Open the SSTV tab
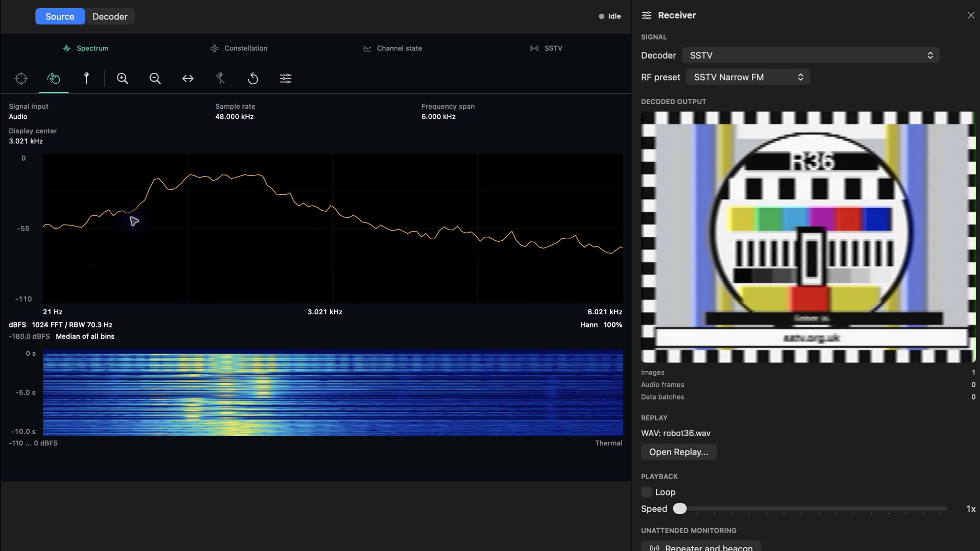The height and width of the screenshot is (551, 980). [x=546, y=48]
